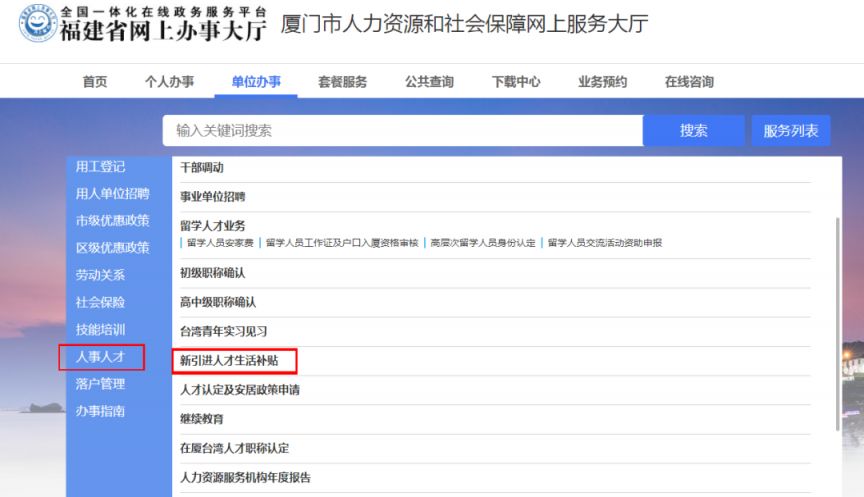Select 区级优惠政策 in the sidebar
Image resolution: width=864 pixels, height=497 pixels.
click(112, 248)
